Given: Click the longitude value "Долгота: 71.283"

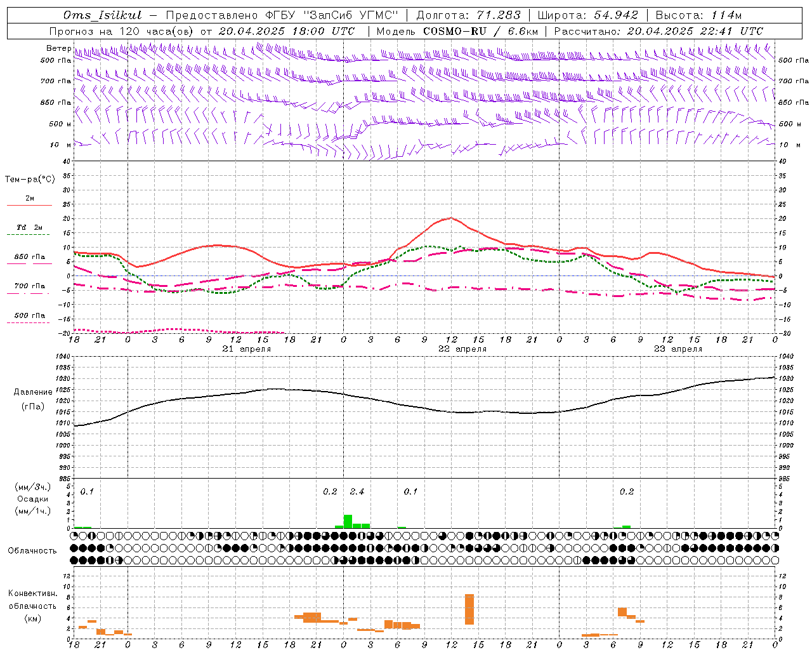Looking at the screenshot, I should pos(468,15).
